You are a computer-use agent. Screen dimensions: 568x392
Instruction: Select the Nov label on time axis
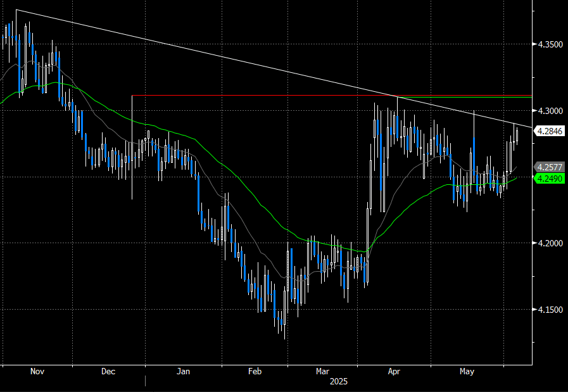tap(37, 372)
